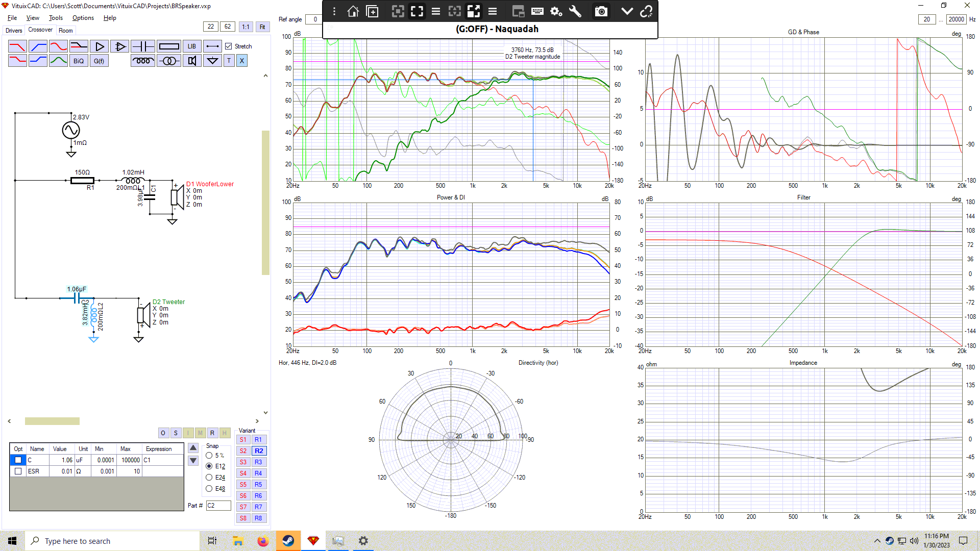Activate variant S1
Screen dimensions: 980x551
point(243,440)
